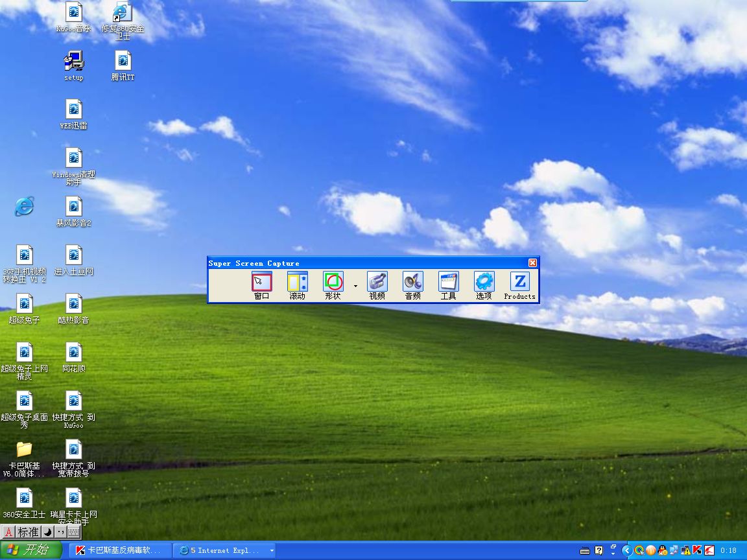747x560 pixels.
Task: Toggle the half-moon full/half width button
Action: point(47,532)
